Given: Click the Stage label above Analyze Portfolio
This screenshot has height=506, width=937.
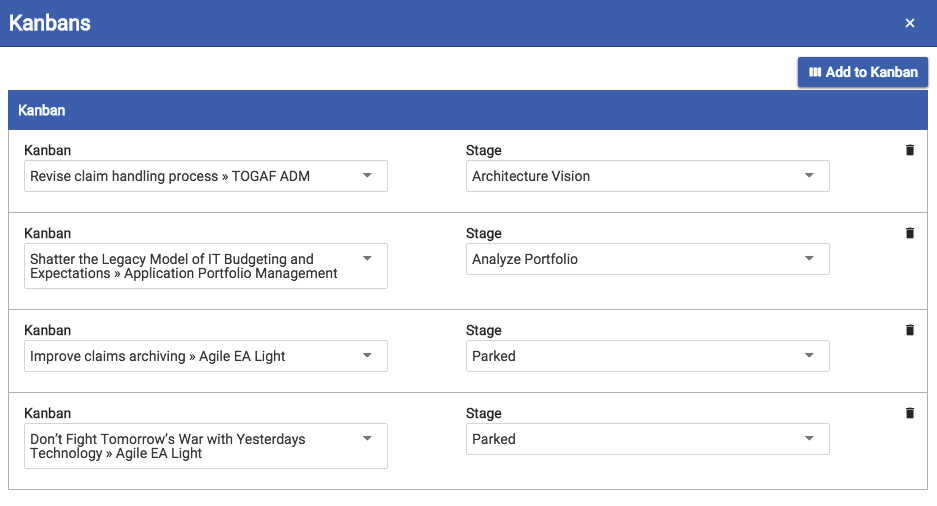Looking at the screenshot, I should [x=484, y=233].
